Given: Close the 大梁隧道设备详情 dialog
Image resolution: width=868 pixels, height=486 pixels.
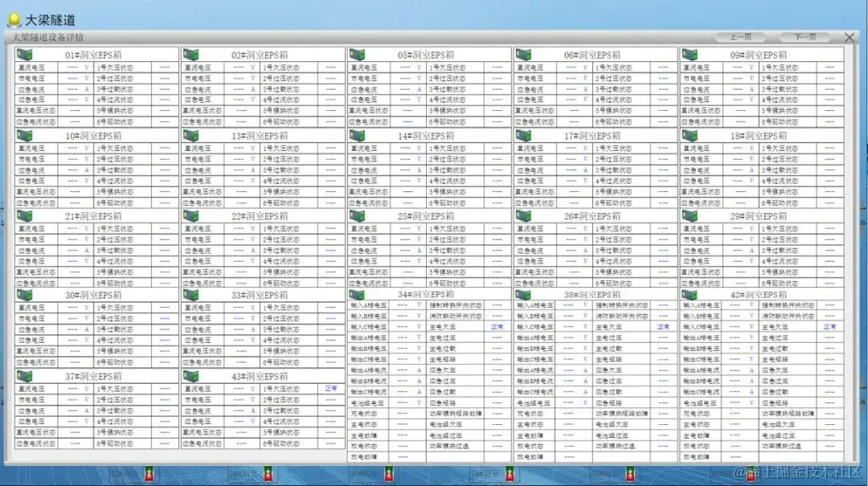Looking at the screenshot, I should (850, 37).
